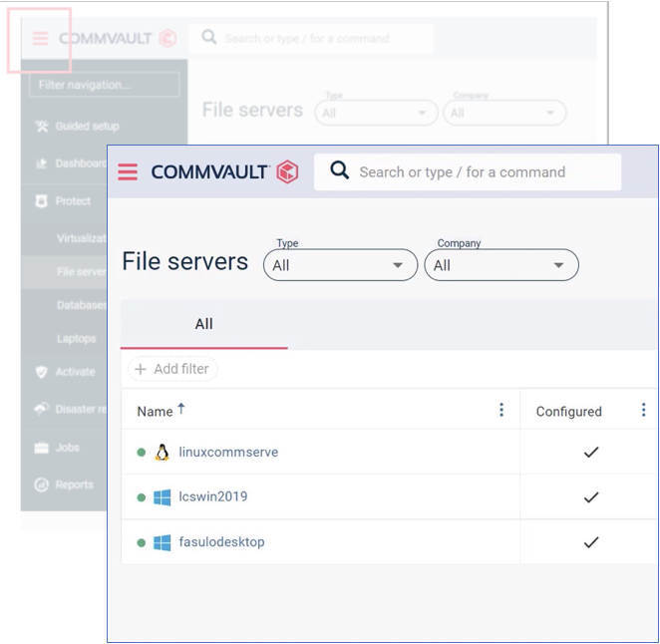Screen dimensions: 660x644
Task: Open the lcswin2019 server link
Action: (x=213, y=496)
